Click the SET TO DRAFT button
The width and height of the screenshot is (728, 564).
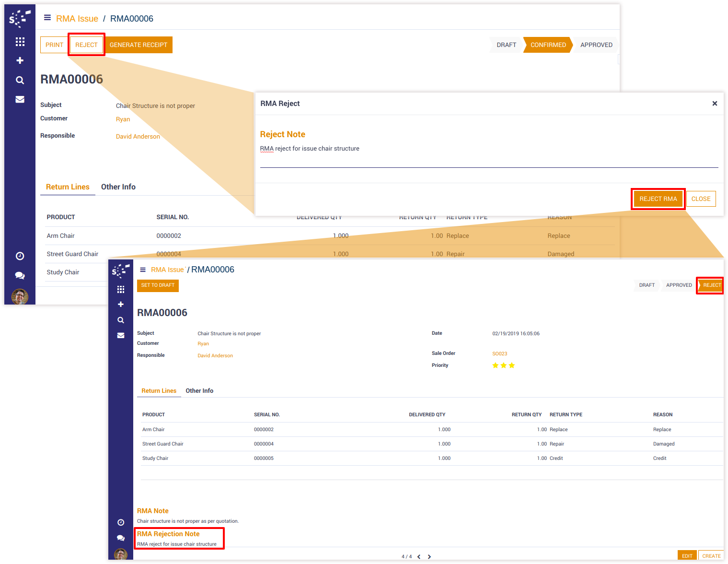point(158,285)
